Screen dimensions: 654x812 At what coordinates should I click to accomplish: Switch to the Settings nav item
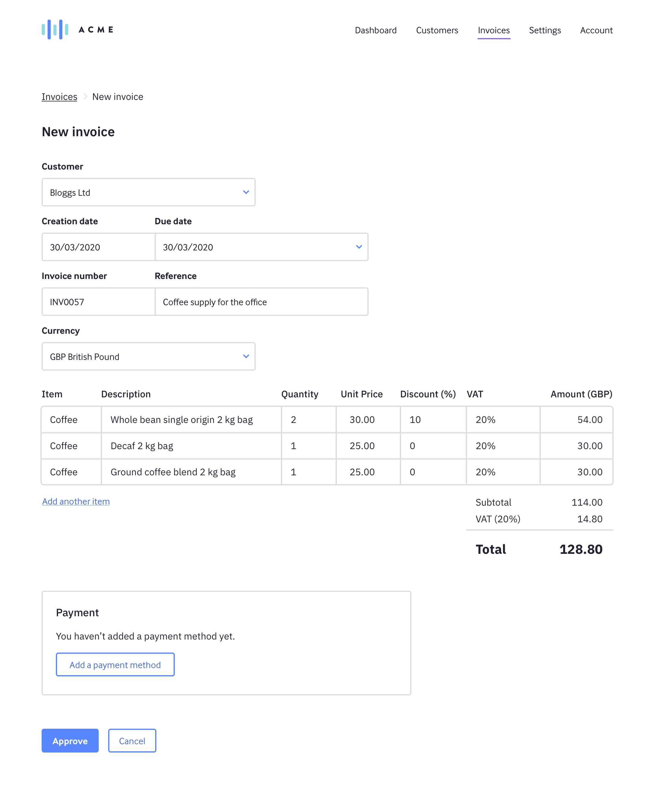pos(544,30)
